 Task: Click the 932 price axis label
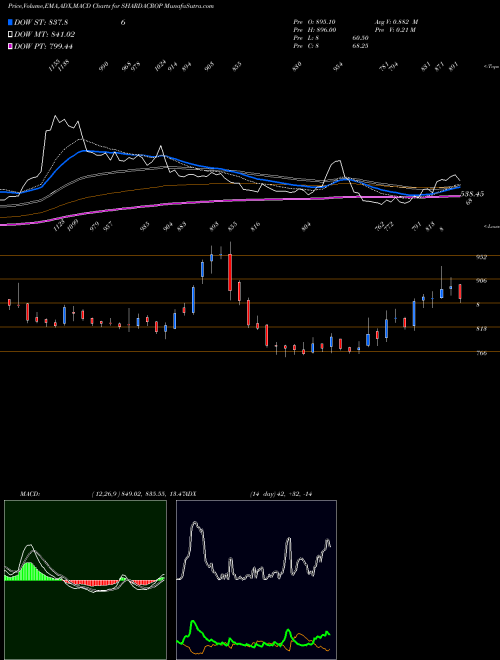(x=482, y=257)
